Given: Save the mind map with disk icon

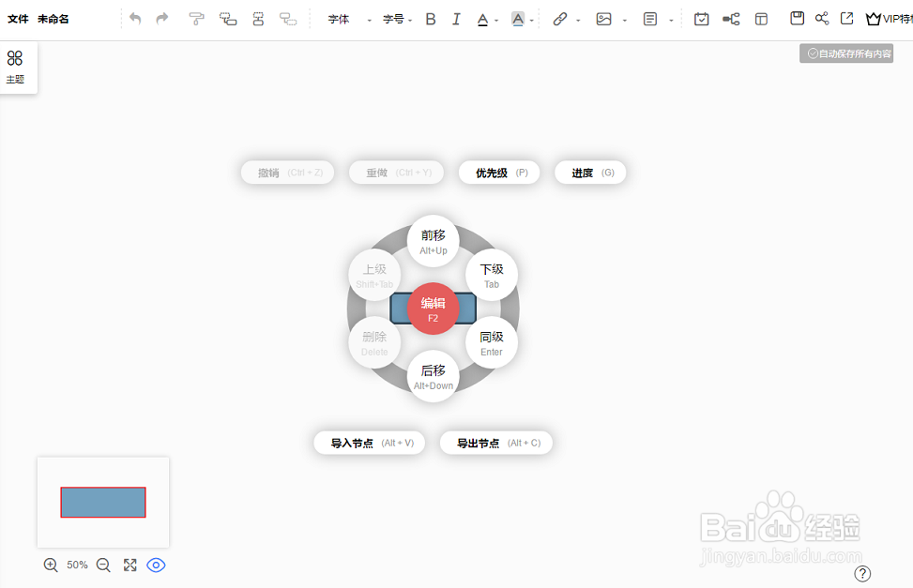Looking at the screenshot, I should [798, 18].
